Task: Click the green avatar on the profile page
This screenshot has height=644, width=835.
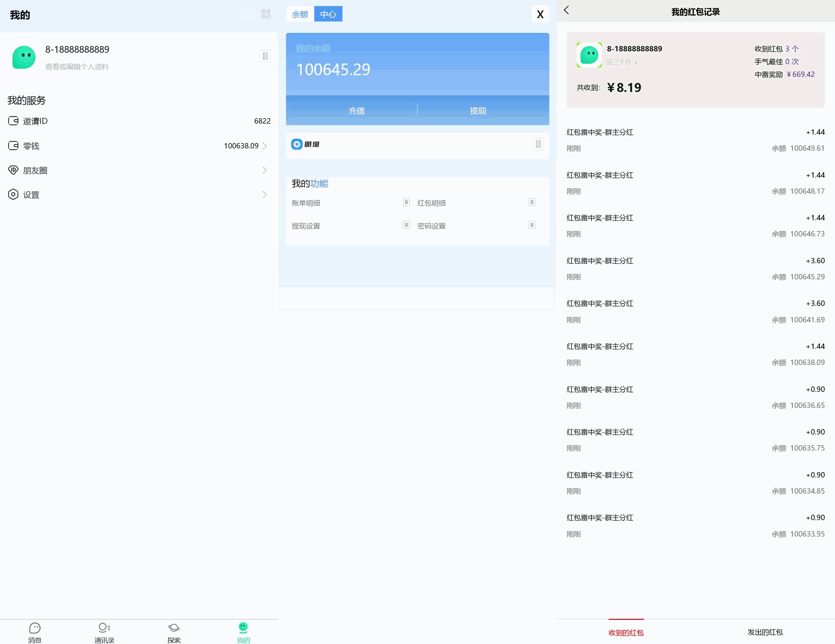Action: pyautogui.click(x=24, y=57)
